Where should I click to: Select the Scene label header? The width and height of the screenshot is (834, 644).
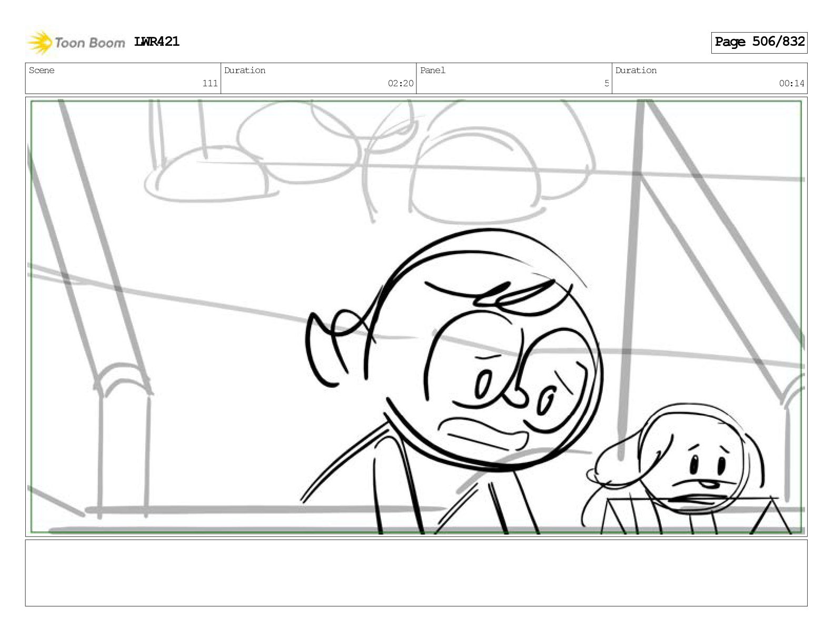coord(42,71)
